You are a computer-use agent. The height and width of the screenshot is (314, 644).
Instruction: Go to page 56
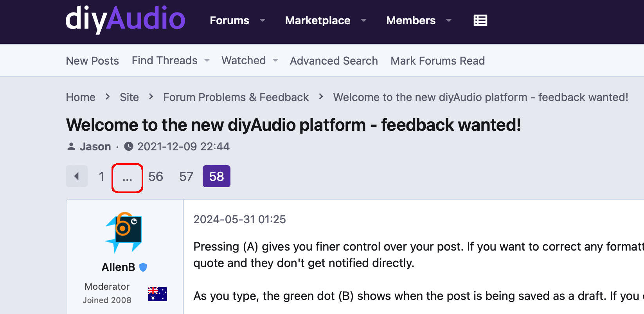tap(156, 177)
